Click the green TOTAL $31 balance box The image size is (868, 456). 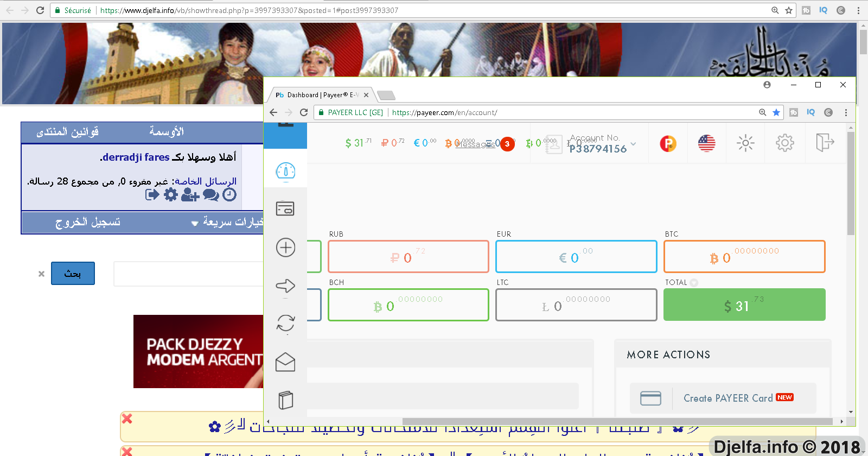[744, 305]
